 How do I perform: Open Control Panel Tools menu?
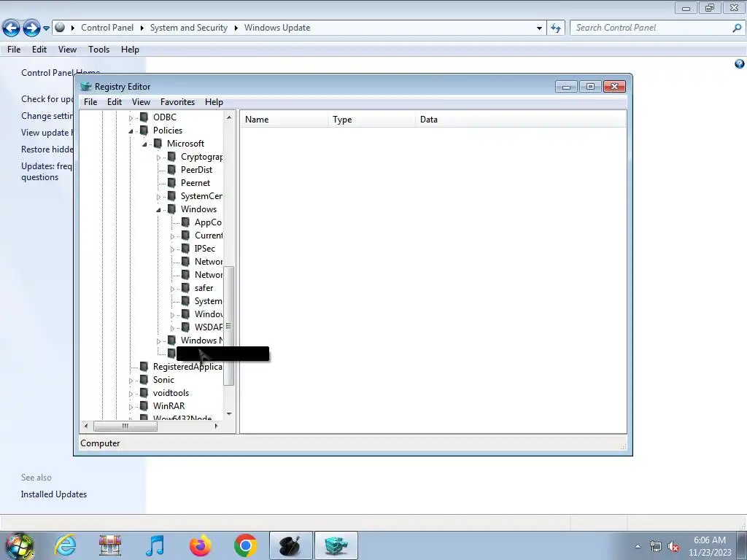point(98,50)
